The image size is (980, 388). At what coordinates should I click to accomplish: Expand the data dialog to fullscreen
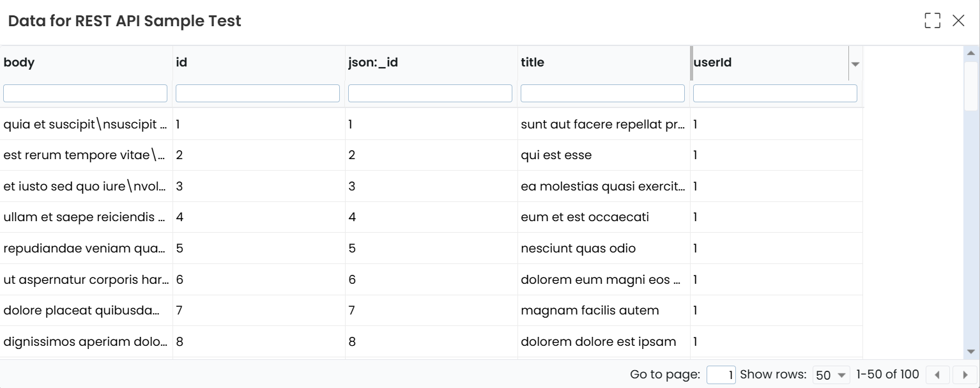tap(932, 20)
